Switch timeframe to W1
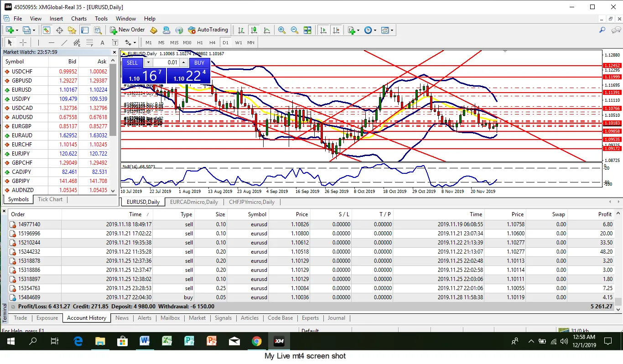This screenshot has height=364, width=623. pyautogui.click(x=239, y=42)
